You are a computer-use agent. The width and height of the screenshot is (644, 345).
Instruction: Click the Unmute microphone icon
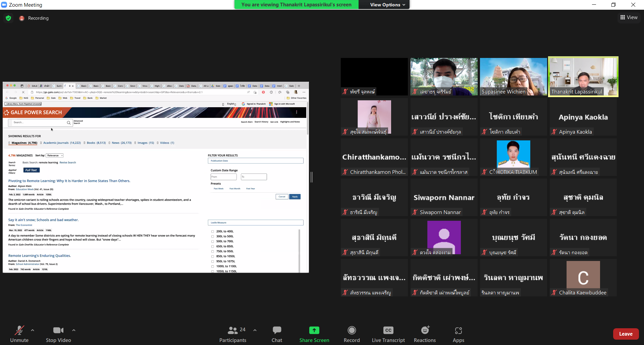[19, 331]
